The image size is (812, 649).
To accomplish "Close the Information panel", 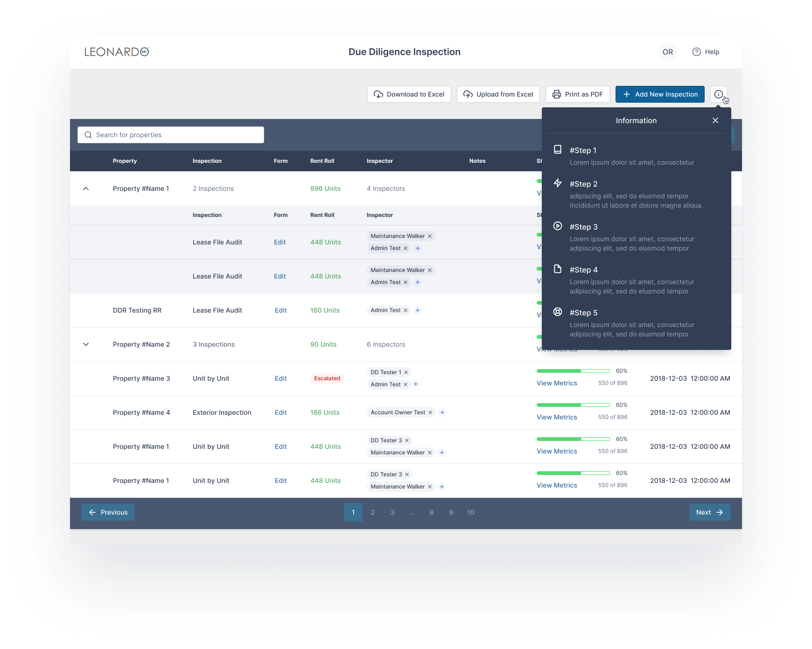I will 715,120.
